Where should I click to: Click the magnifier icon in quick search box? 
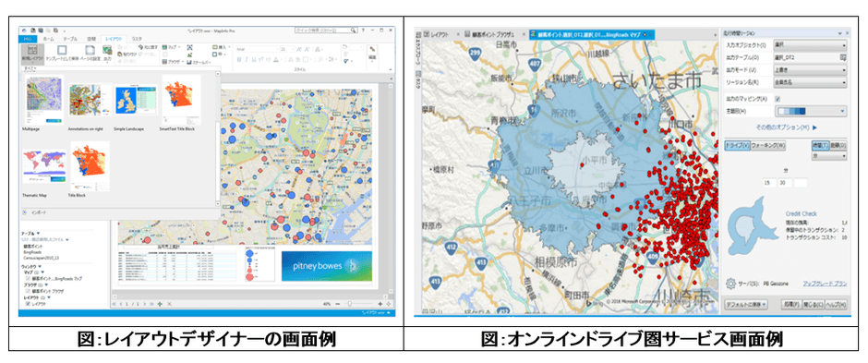353,30
